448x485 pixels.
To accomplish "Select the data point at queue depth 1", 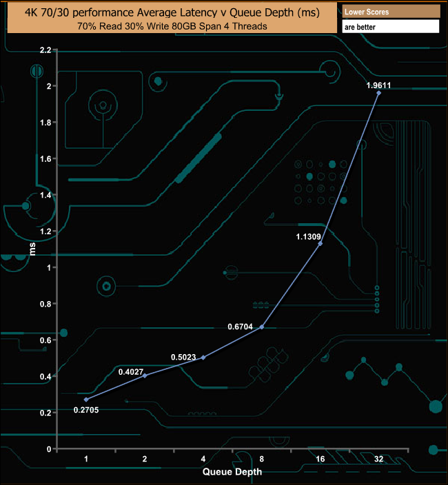I will coord(86,400).
